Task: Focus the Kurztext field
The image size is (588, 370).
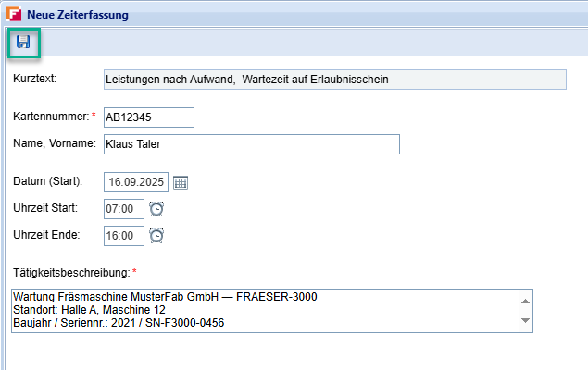Action: (333, 80)
